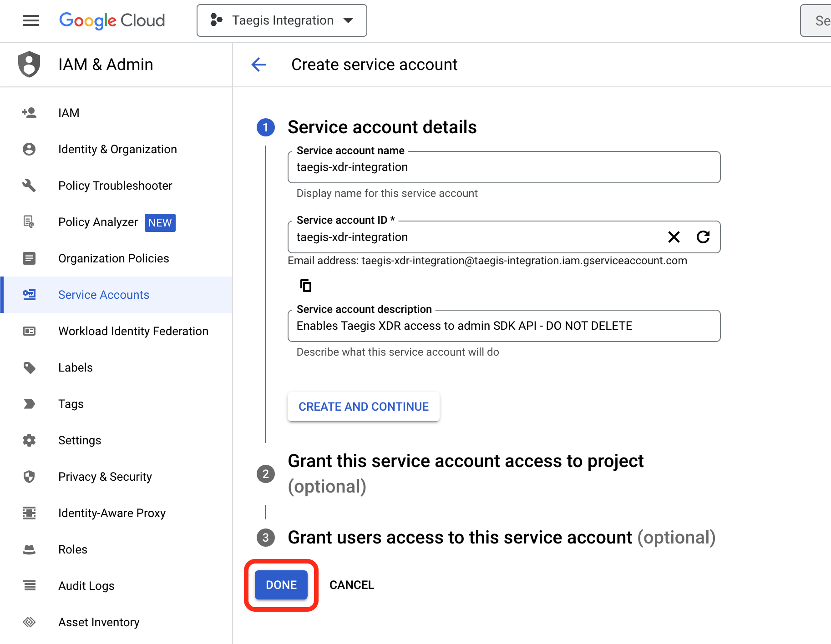Click the Settings gear icon
Image resolution: width=831 pixels, height=644 pixels.
pyautogui.click(x=29, y=440)
